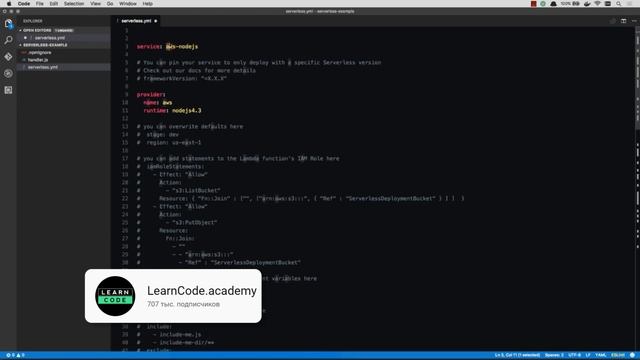Image resolution: width=640 pixels, height=360 pixels.
Task: Click the 'iamRoleStatements:' comment line
Action: coord(171,167)
